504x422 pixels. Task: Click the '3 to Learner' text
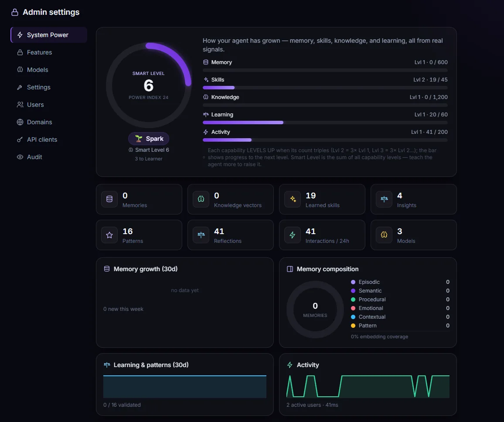[149, 159]
